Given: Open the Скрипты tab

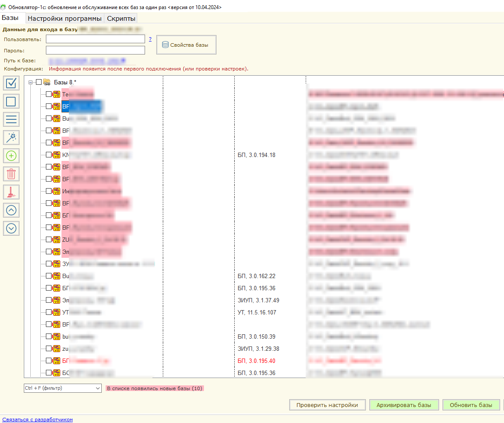Looking at the screenshot, I should click(121, 19).
